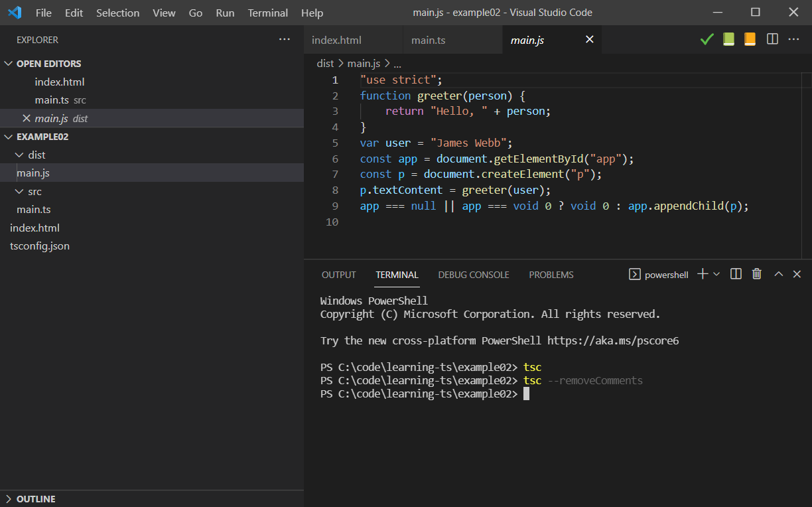The width and height of the screenshot is (812, 507).
Task: Click the breadcrumb ellipsis segment
Action: 397,64
